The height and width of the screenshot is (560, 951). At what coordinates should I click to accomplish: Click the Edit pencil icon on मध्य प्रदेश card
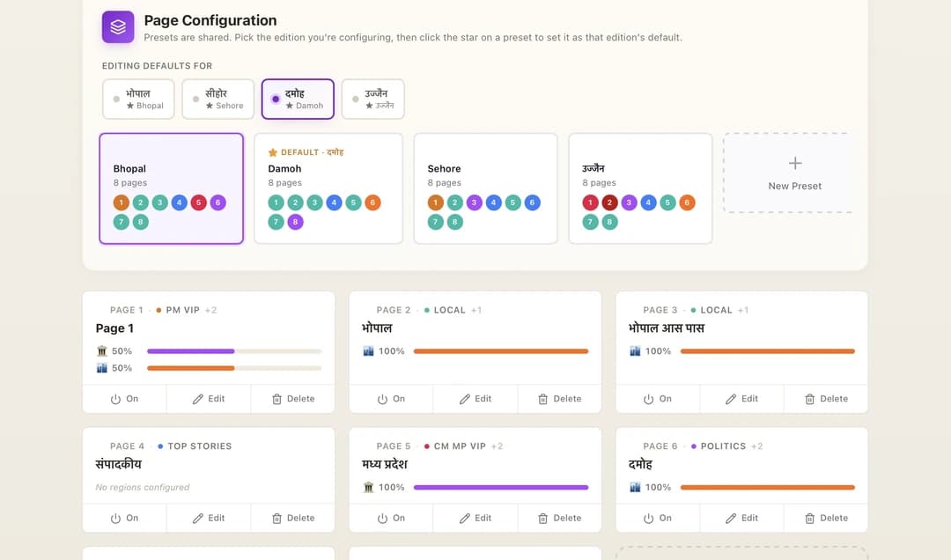(x=464, y=518)
